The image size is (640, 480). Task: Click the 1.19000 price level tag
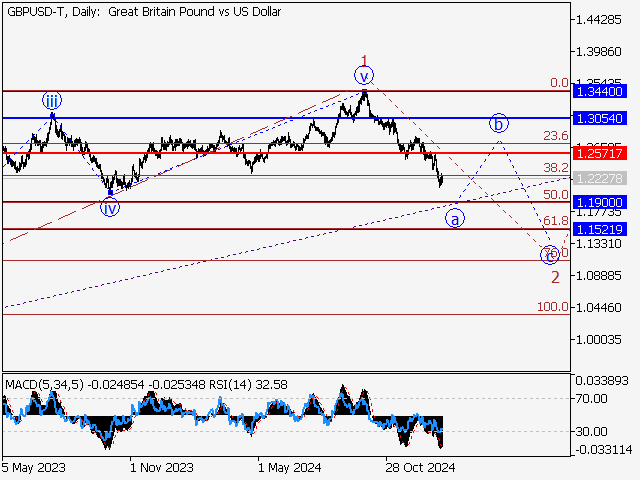click(x=600, y=202)
